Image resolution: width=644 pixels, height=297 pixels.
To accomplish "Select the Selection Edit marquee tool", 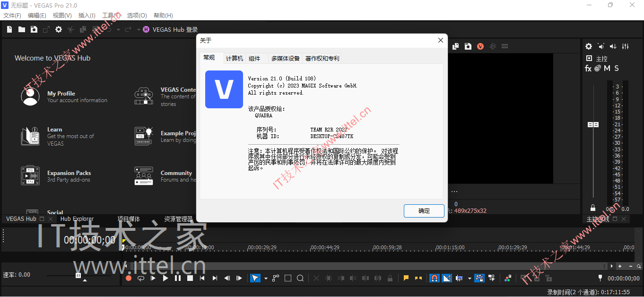I will tap(288, 278).
